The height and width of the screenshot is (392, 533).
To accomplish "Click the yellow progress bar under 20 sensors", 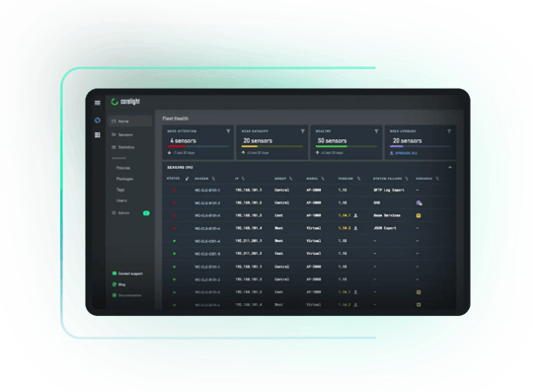I will pos(250,146).
